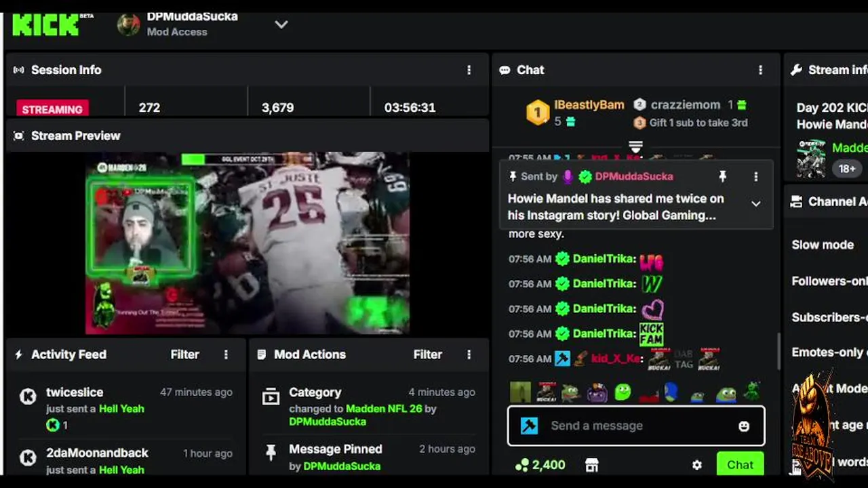Open the Chat panel three-dot menu
This screenshot has width=868, height=488.
pyautogui.click(x=760, y=70)
